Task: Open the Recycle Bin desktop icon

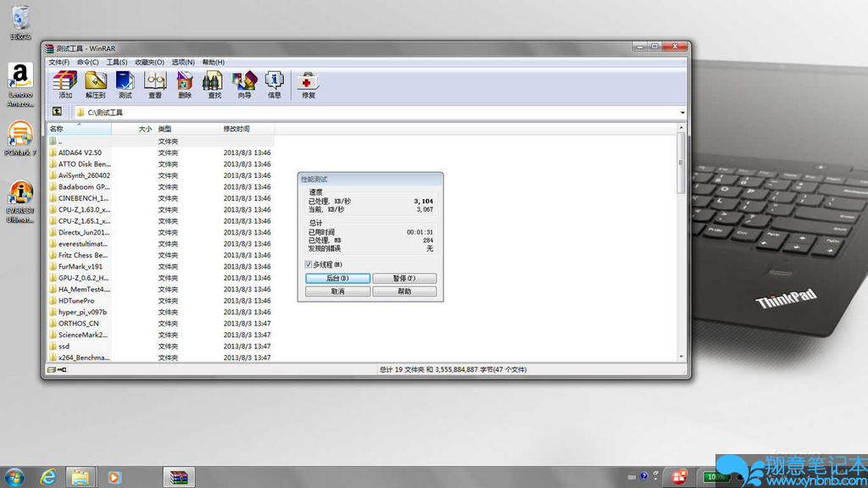Action: click(x=20, y=22)
